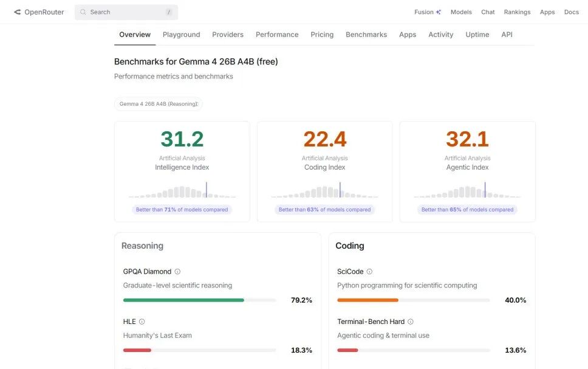Go to the Uptime tab

pos(477,35)
